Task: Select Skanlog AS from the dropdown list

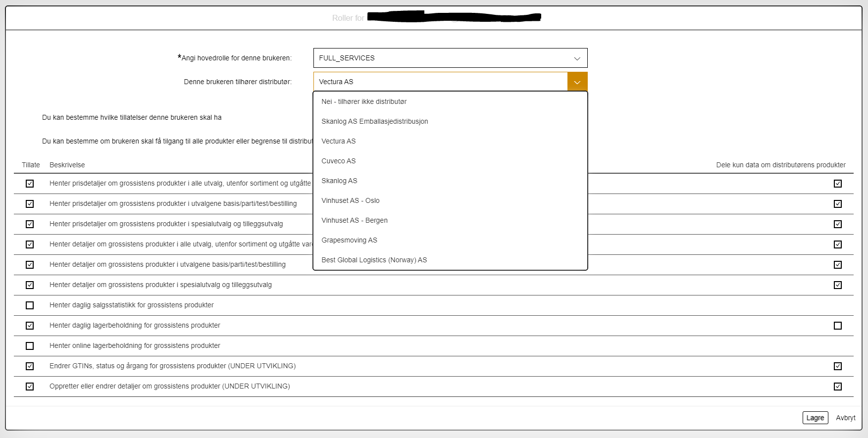Action: click(x=339, y=181)
